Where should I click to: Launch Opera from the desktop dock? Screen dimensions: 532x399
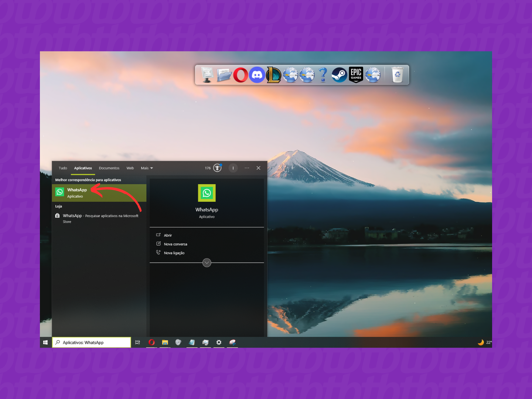(x=241, y=75)
